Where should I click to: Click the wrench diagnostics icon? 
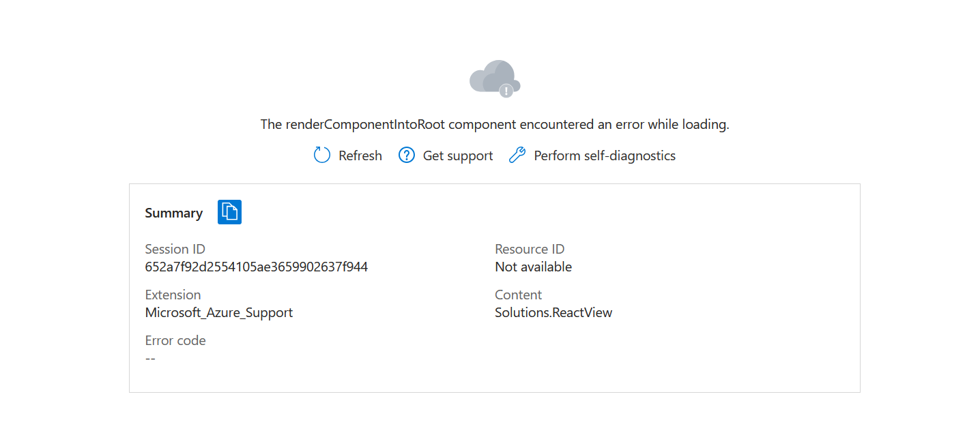point(517,155)
